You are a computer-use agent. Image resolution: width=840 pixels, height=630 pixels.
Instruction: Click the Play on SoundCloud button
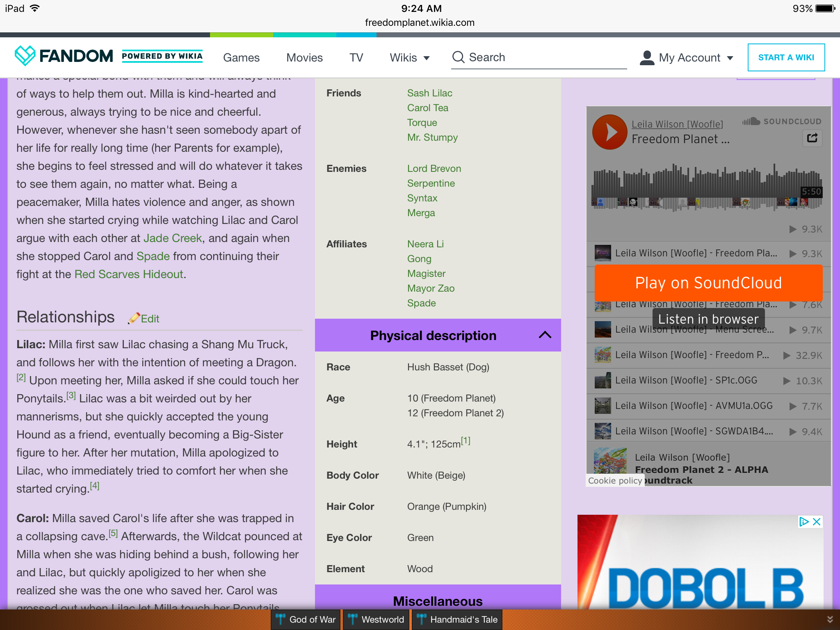(x=708, y=283)
